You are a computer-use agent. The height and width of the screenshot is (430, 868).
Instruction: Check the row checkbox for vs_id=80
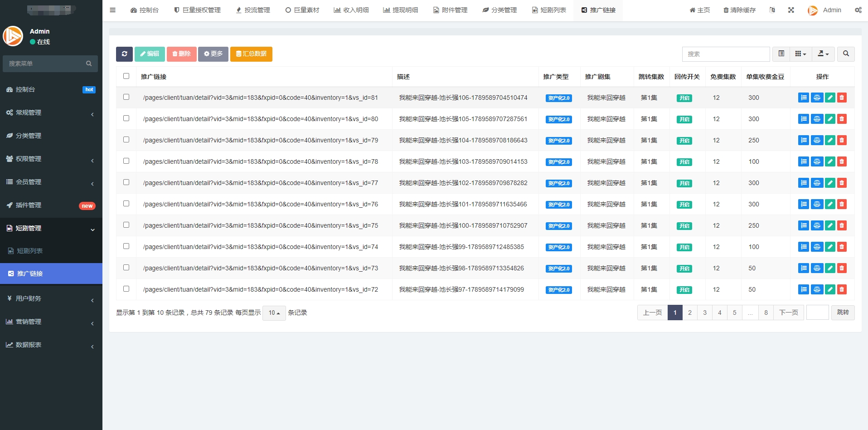point(126,118)
